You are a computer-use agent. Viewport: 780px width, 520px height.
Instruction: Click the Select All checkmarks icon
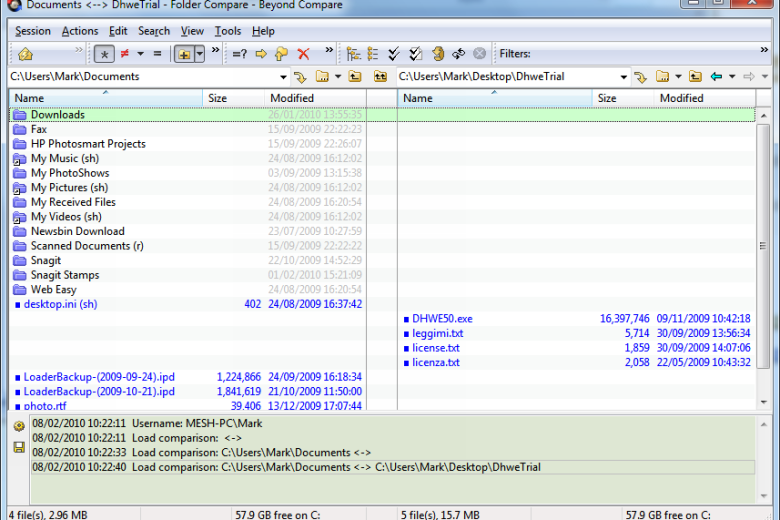click(394, 54)
